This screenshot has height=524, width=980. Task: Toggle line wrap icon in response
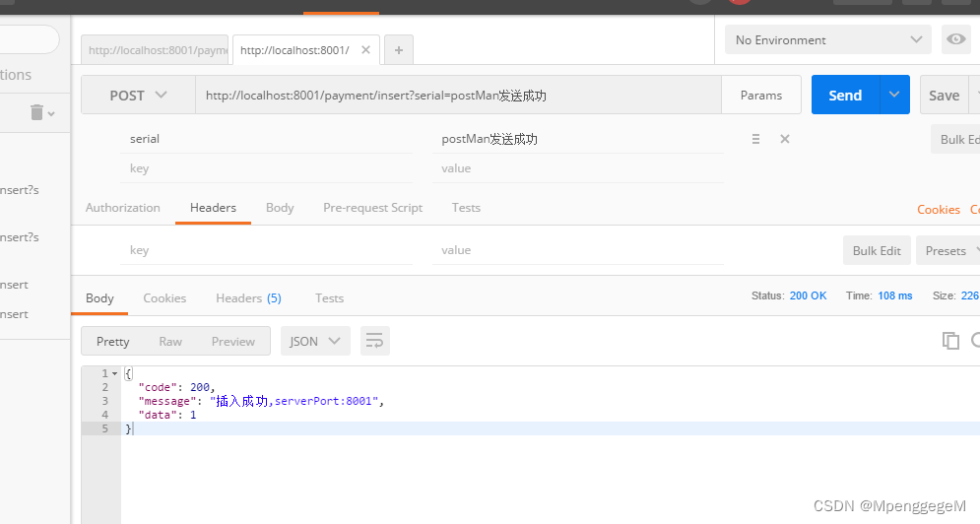tap(374, 341)
